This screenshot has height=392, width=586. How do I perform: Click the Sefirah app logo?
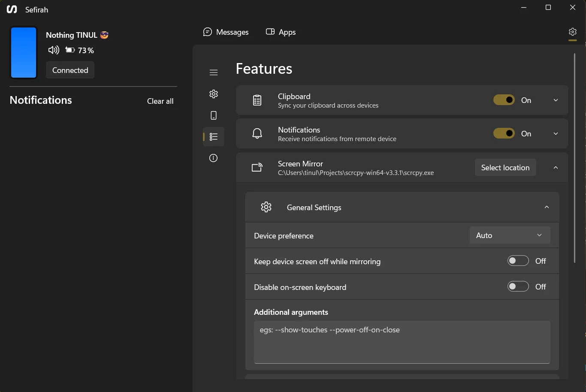pos(12,9)
